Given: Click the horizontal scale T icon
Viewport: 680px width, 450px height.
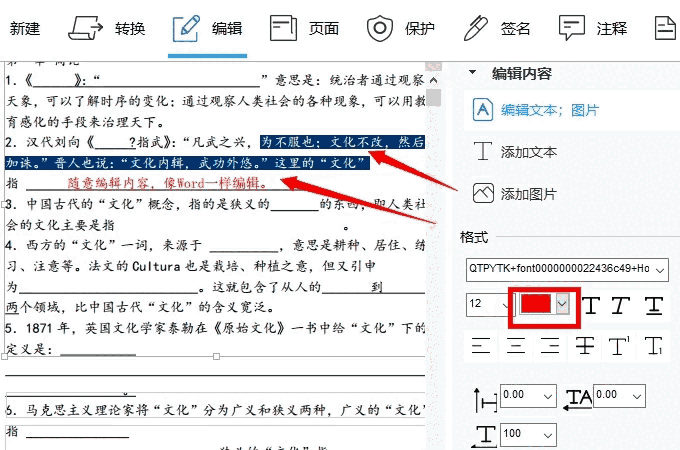Looking at the screenshot, I should pos(485,436).
